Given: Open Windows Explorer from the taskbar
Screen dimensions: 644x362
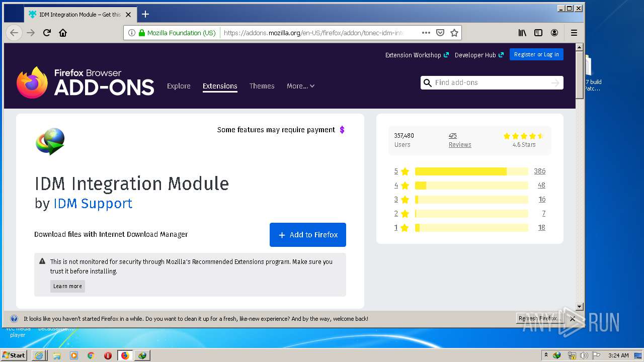Looking at the screenshot, I should [57, 355].
